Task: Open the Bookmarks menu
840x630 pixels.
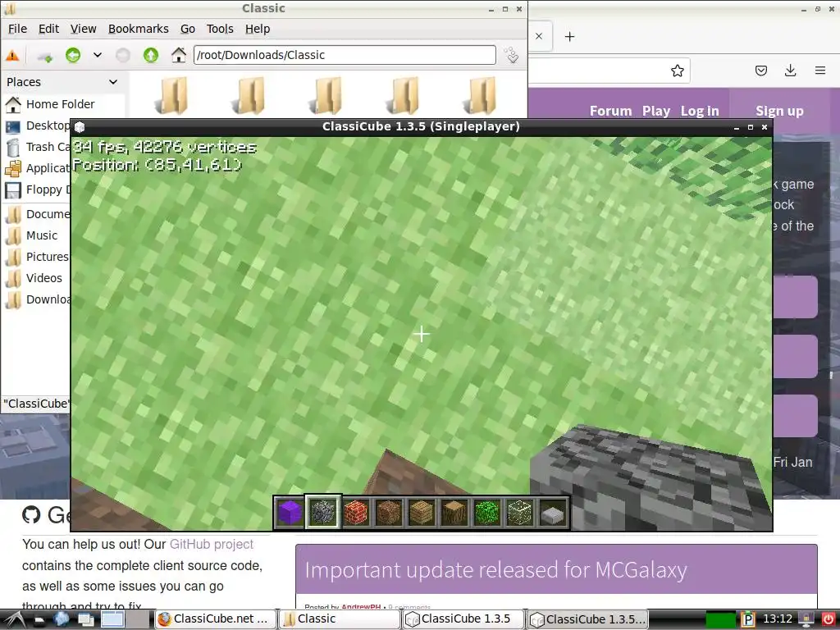Action: coord(138,29)
